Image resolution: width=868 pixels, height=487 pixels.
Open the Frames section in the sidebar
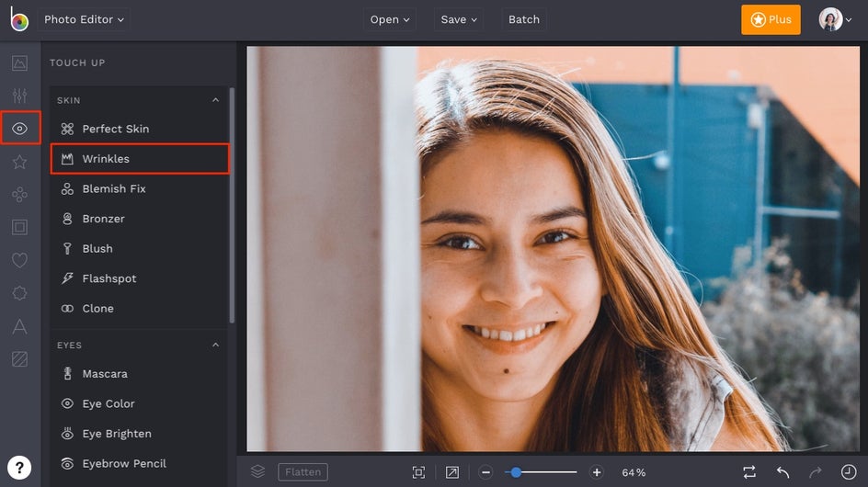[x=19, y=227]
